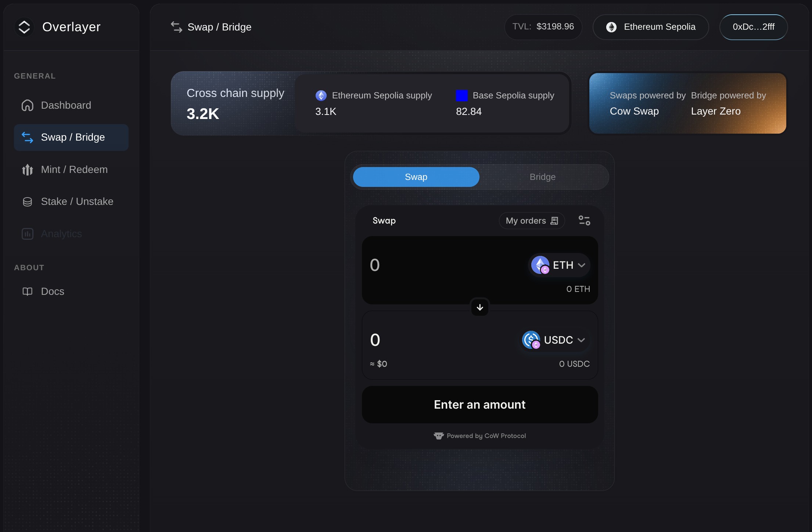This screenshot has height=532, width=812.
Task: Switch to the Bridge tab
Action: click(x=543, y=177)
